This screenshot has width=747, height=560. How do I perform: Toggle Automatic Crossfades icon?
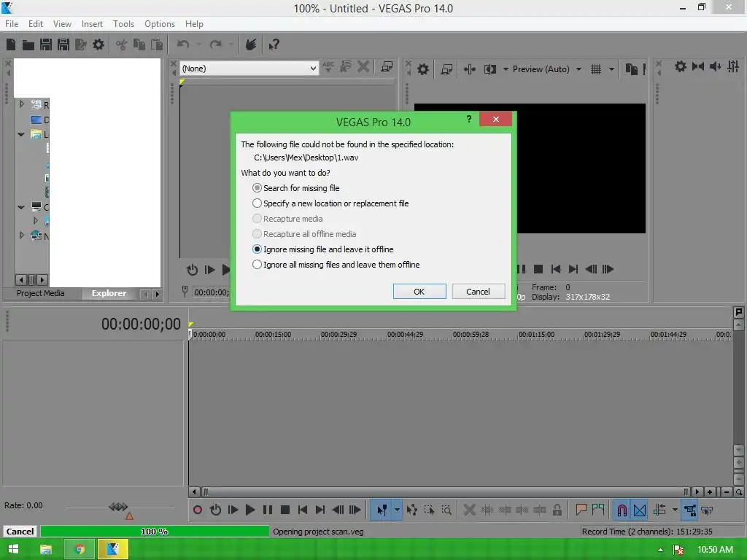[x=639, y=510]
